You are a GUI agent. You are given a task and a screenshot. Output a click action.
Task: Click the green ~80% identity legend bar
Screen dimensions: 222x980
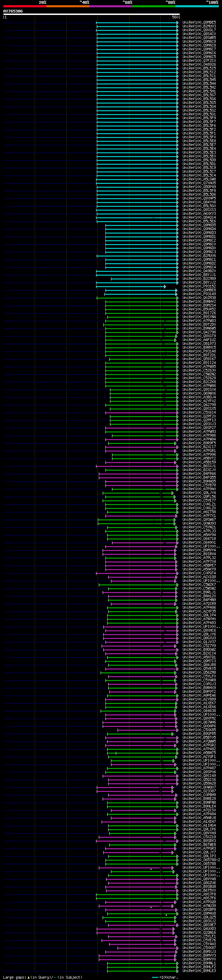pos(154,6)
